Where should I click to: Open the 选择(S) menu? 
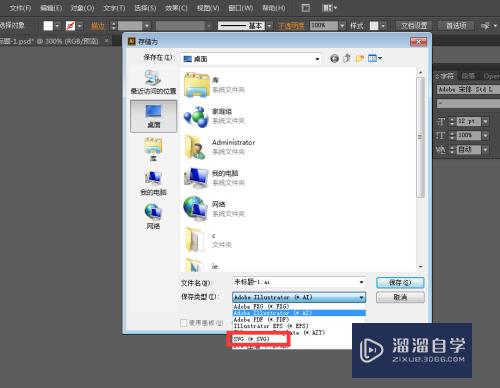(145, 8)
